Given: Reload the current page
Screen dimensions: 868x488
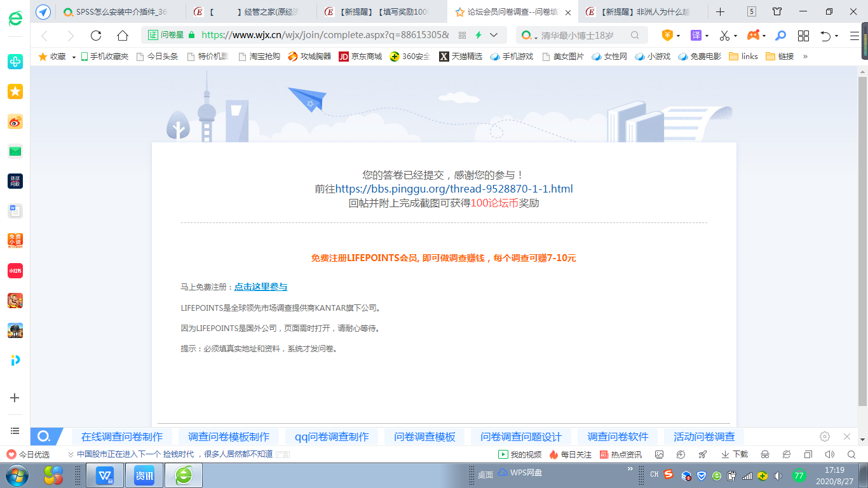Looking at the screenshot, I should [97, 36].
